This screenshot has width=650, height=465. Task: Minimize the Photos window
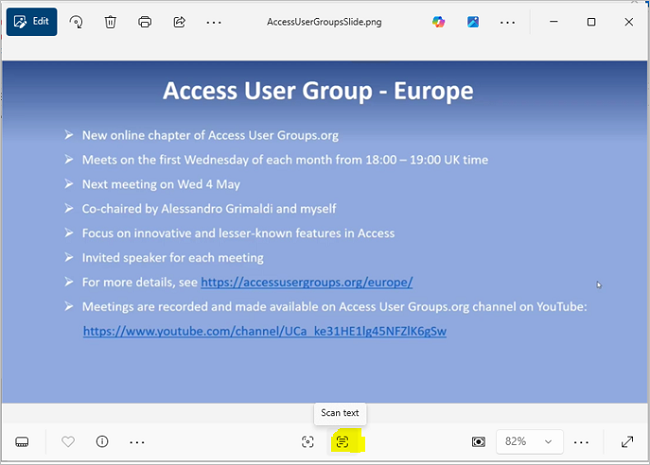(554, 22)
